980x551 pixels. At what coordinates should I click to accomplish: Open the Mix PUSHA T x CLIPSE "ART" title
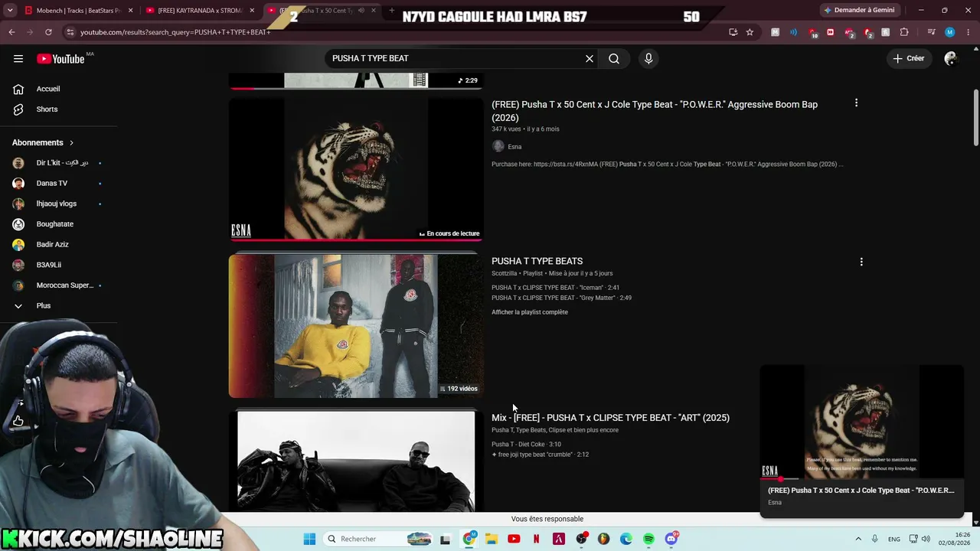(610, 418)
